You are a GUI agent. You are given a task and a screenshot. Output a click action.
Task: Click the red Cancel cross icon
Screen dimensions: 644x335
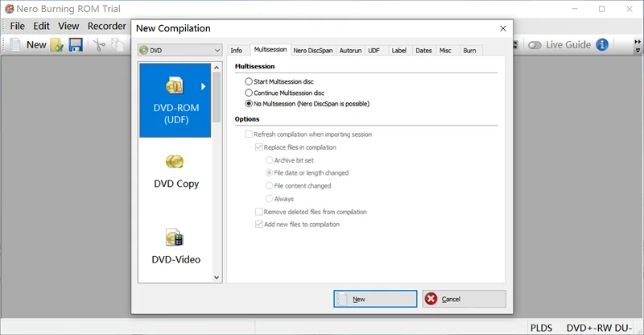click(431, 299)
